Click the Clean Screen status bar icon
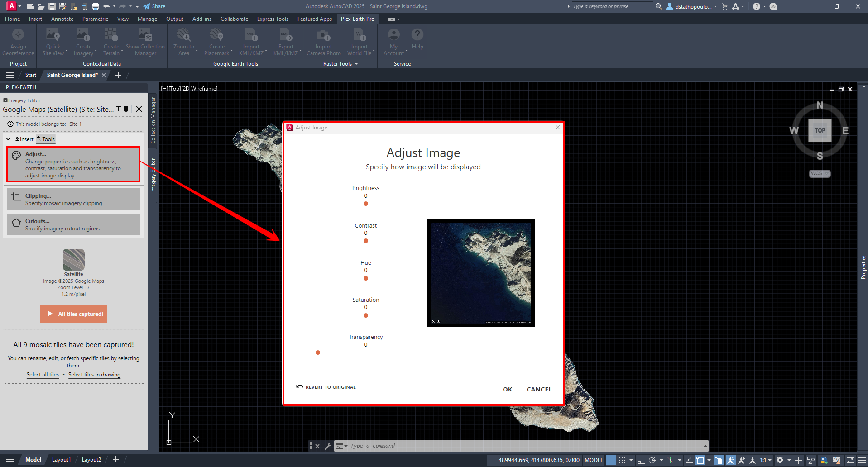The width and height of the screenshot is (868, 467). [850, 460]
